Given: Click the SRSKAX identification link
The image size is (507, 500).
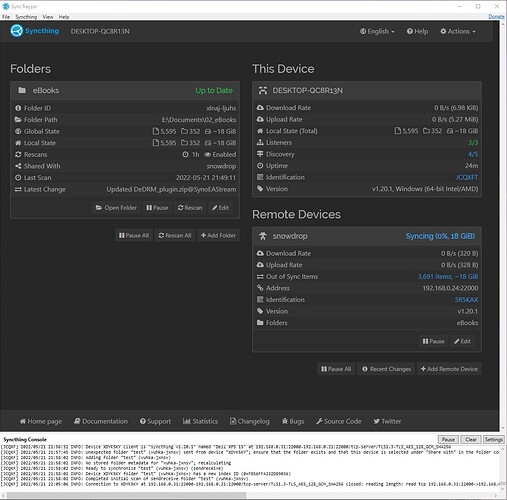Looking at the screenshot, I should tap(466, 300).
